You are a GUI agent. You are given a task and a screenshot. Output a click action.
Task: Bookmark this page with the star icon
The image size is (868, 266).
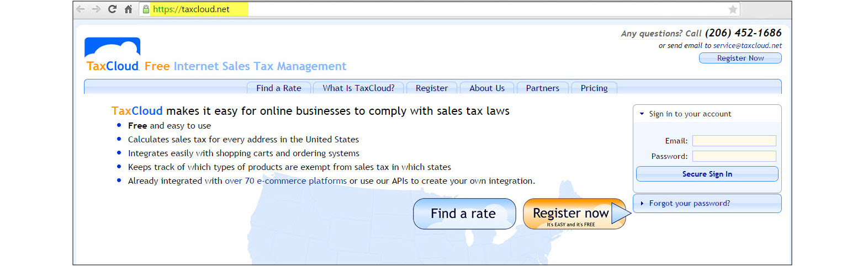coord(733,9)
